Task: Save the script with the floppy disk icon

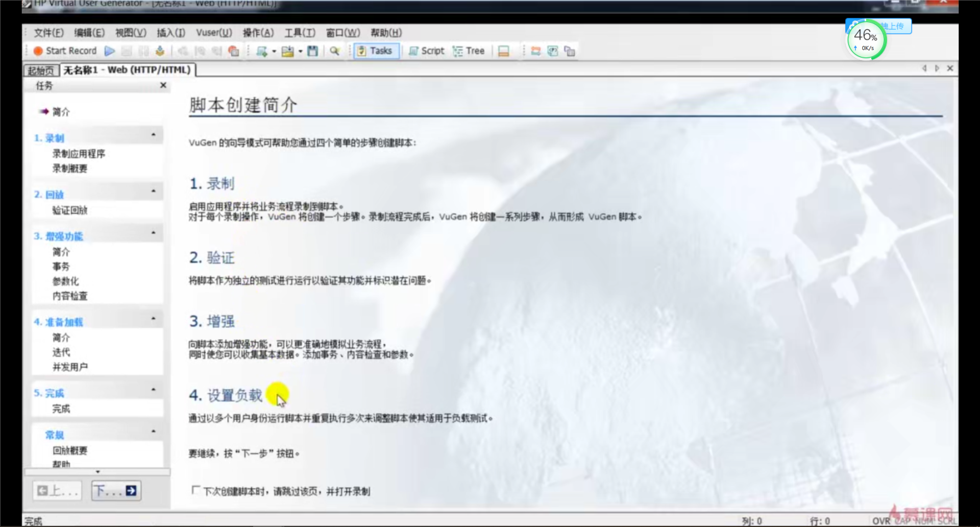Action: tap(312, 51)
